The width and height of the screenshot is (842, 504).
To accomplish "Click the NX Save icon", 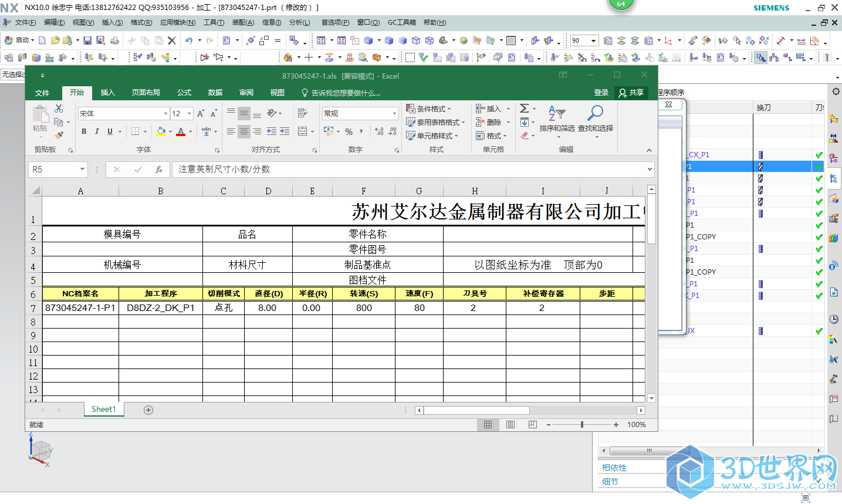I will [x=87, y=40].
